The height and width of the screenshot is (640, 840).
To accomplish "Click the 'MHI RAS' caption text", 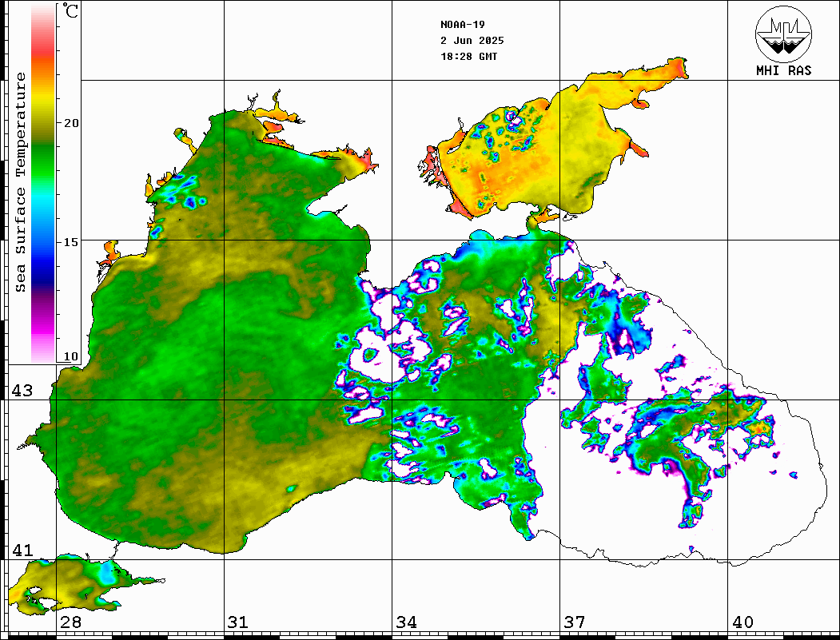I will click(783, 70).
